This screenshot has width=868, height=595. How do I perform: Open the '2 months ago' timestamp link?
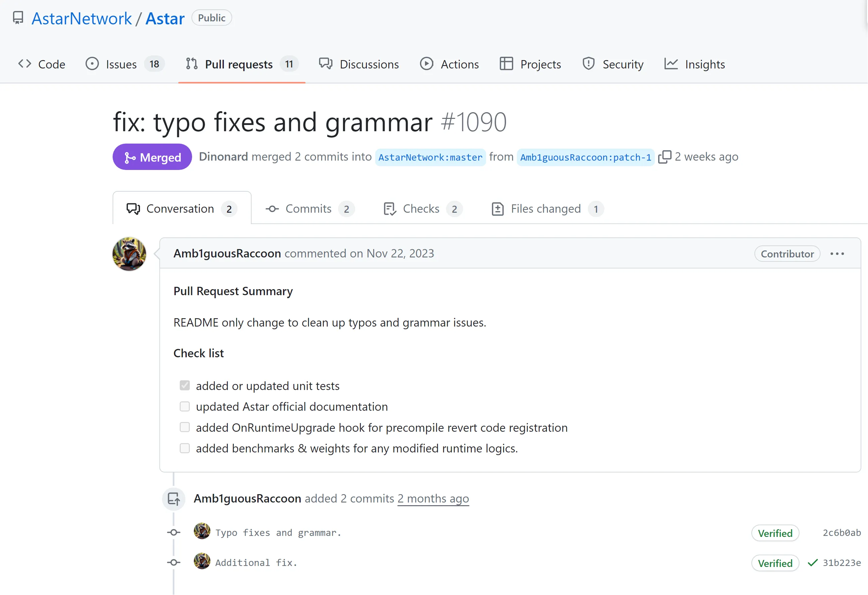(x=433, y=499)
